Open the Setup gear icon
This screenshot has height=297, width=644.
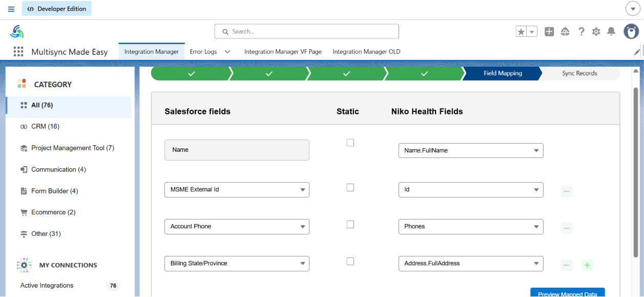pyautogui.click(x=596, y=32)
